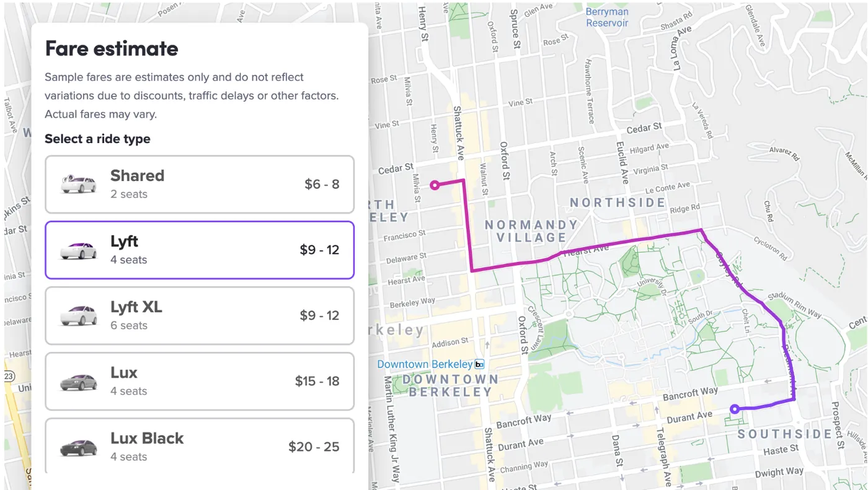Image resolution: width=868 pixels, height=490 pixels.
Task: Select the Shared ride car icon
Action: tap(79, 184)
